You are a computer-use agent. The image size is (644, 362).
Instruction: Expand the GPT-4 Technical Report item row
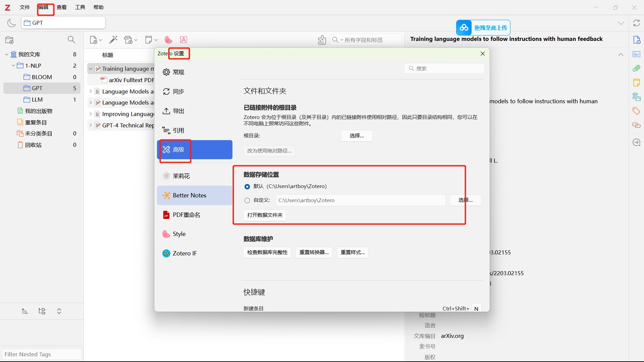(x=91, y=125)
